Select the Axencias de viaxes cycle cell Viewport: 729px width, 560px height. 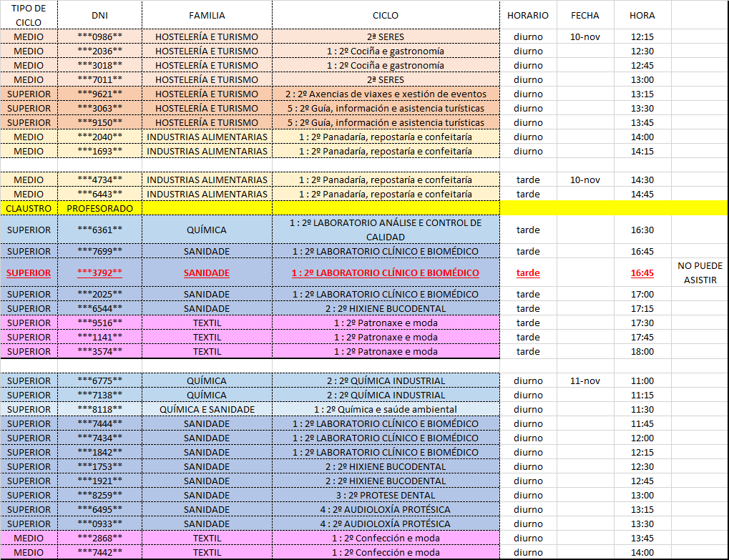pyautogui.click(x=386, y=94)
